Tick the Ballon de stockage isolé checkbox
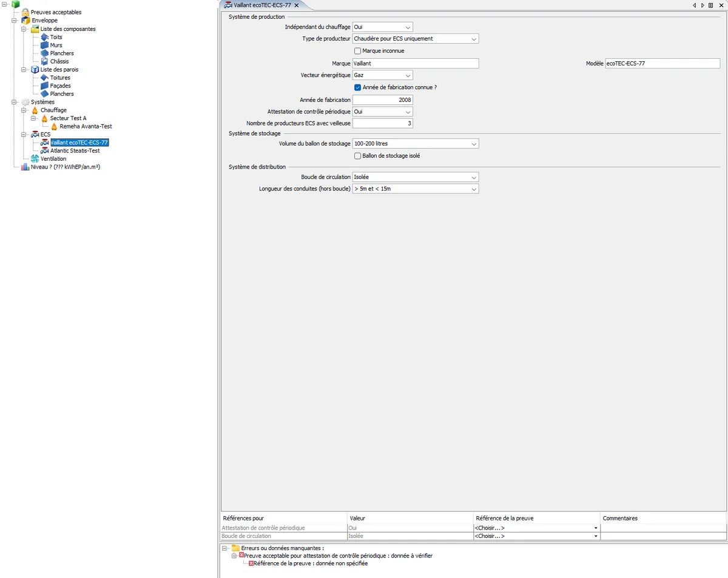 point(357,156)
